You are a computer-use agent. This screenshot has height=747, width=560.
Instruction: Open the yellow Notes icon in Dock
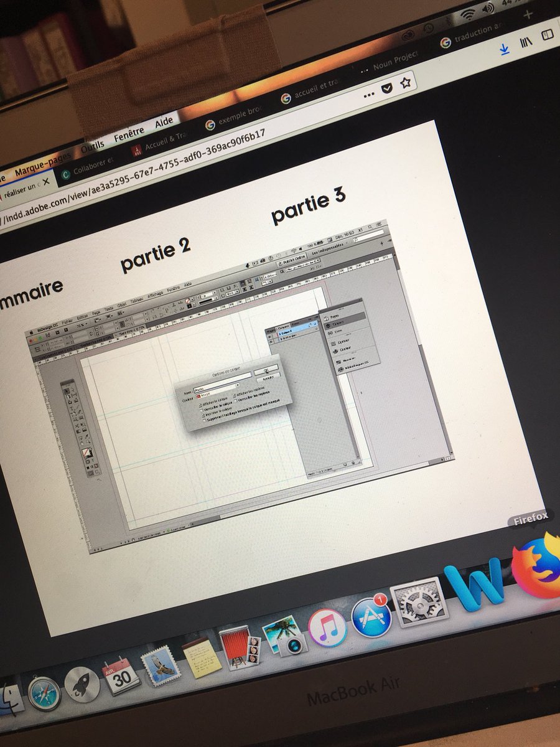[x=202, y=657]
